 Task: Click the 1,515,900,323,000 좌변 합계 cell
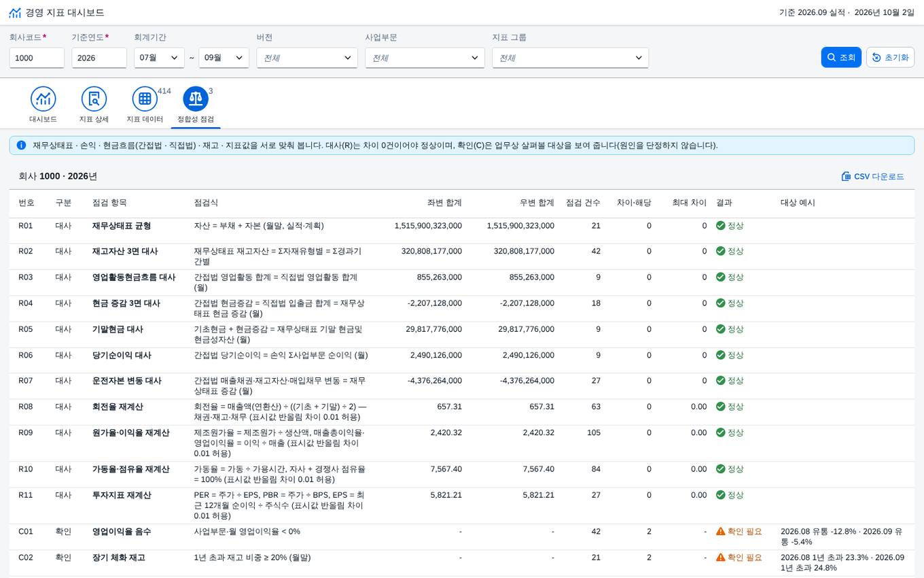tap(428, 226)
